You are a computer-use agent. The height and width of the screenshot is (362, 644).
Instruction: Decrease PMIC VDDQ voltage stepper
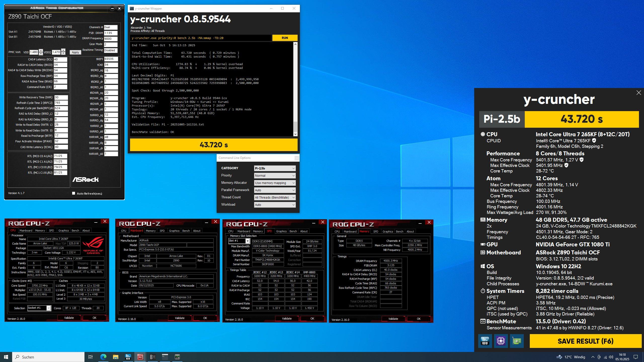63,54
